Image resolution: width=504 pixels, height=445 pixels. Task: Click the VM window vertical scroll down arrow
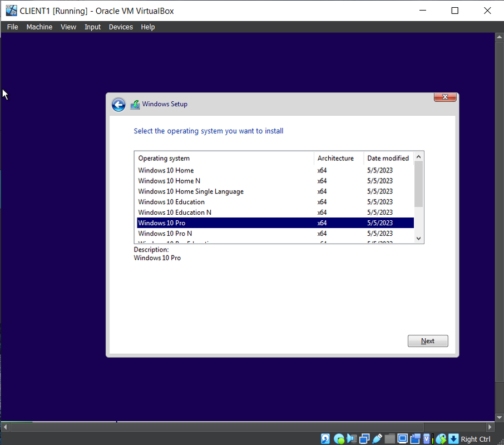point(499,418)
